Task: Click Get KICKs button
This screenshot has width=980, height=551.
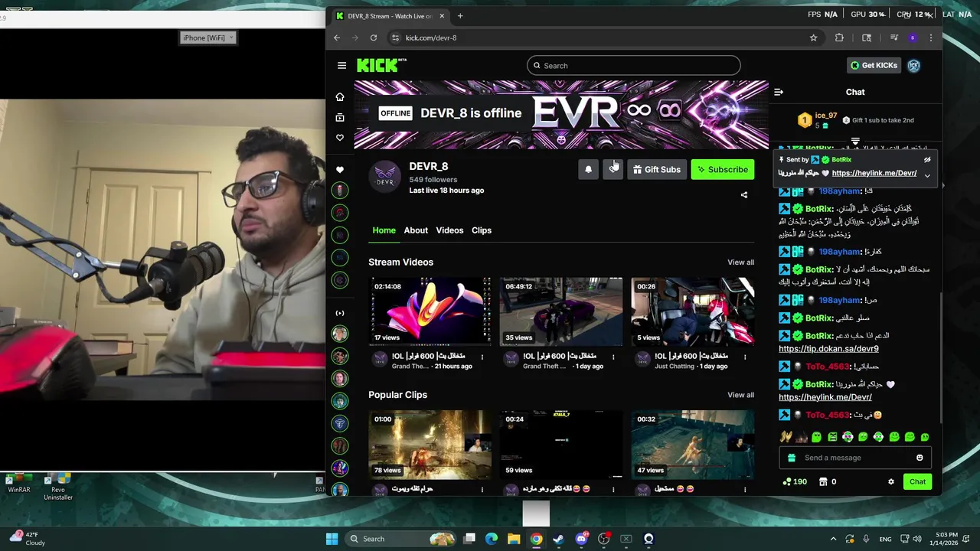Action: coord(874,65)
